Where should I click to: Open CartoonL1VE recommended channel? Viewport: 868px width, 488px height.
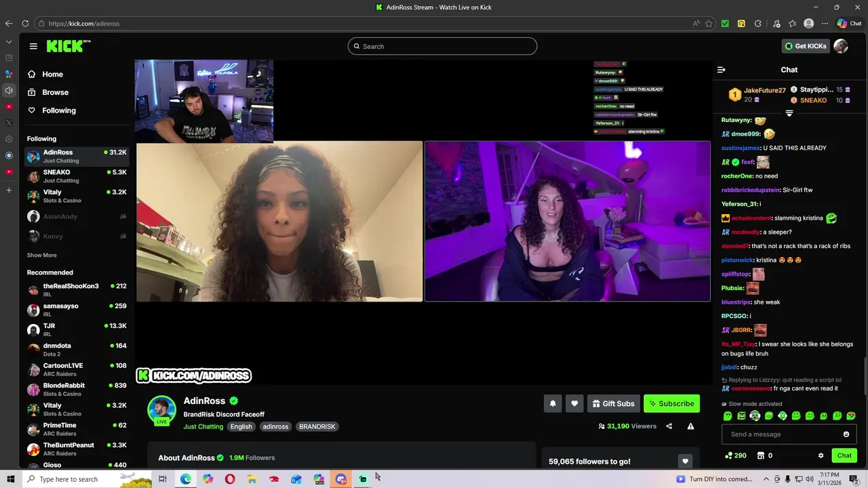tap(77, 369)
